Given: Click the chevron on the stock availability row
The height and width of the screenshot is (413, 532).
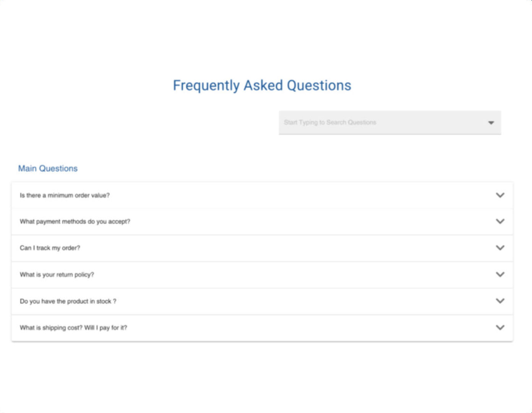Looking at the screenshot, I should [x=500, y=301].
